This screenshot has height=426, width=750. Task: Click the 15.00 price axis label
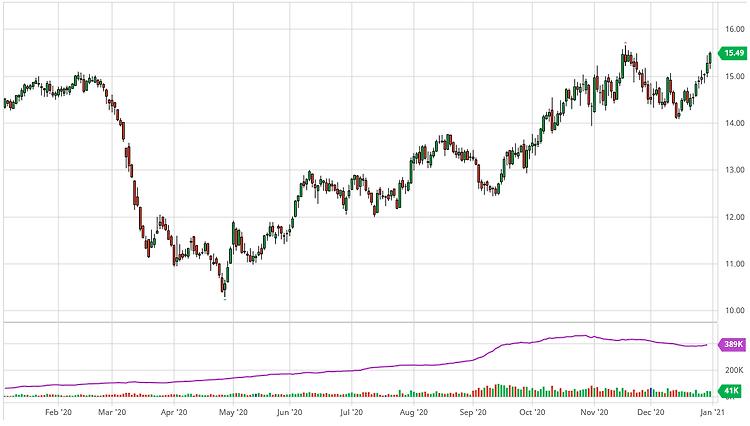734,76
